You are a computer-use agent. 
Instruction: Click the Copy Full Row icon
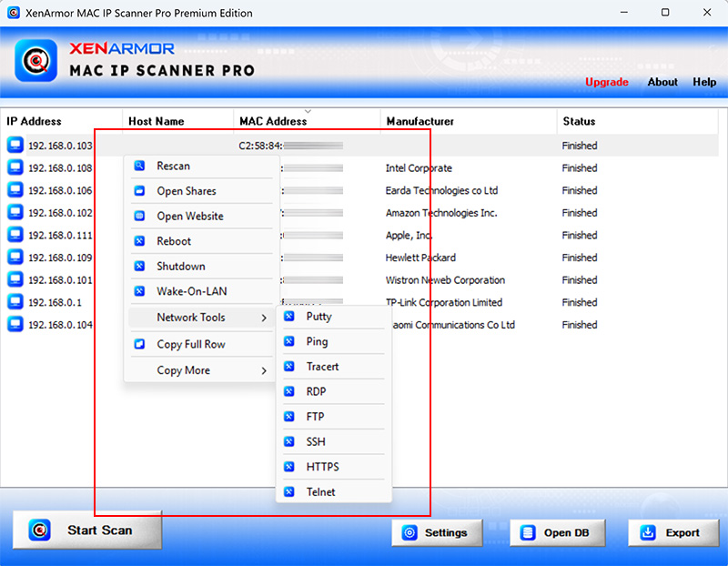click(x=139, y=344)
